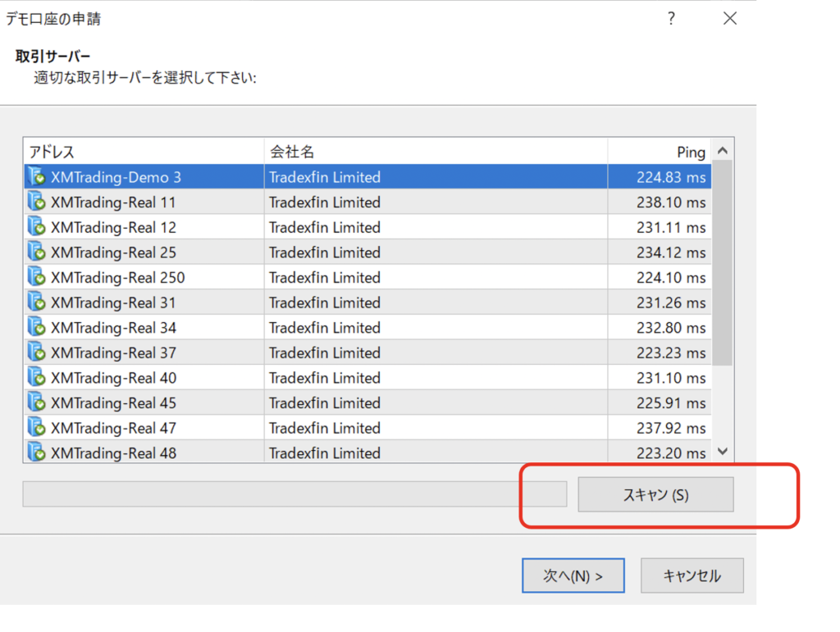Screen dimensions: 840x632
Task: Click the server icon beside XMTrading-Real 34
Action: point(36,328)
